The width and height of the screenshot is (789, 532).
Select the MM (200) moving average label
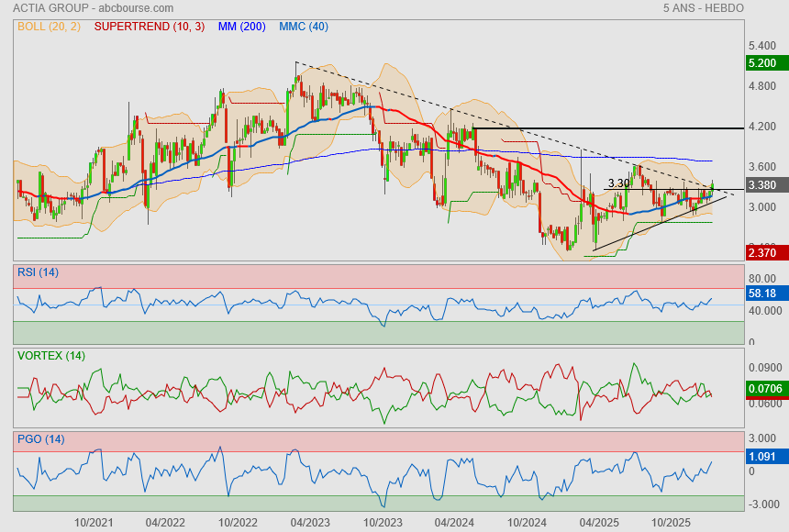[241, 27]
